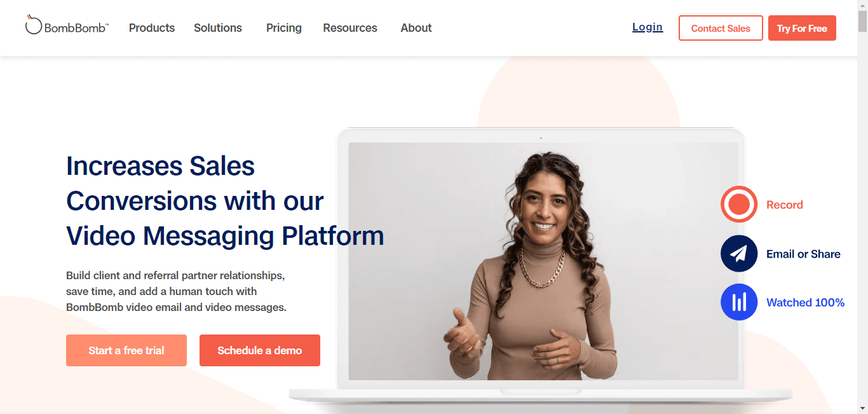
Task: Go to the Pricing page
Action: click(284, 28)
